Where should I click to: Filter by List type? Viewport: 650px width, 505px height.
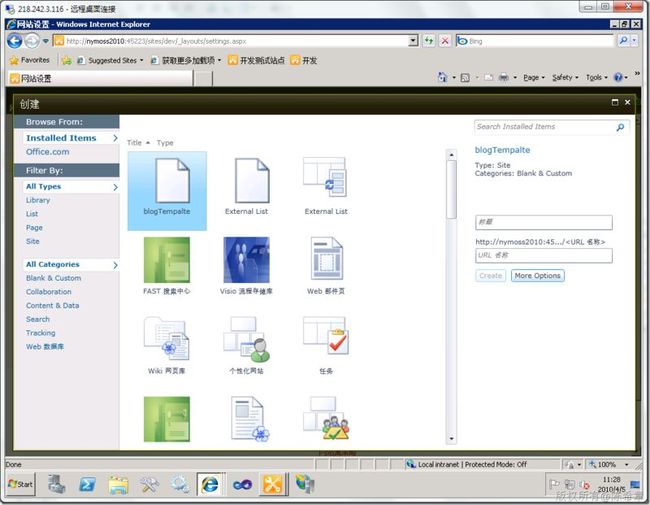[32, 214]
